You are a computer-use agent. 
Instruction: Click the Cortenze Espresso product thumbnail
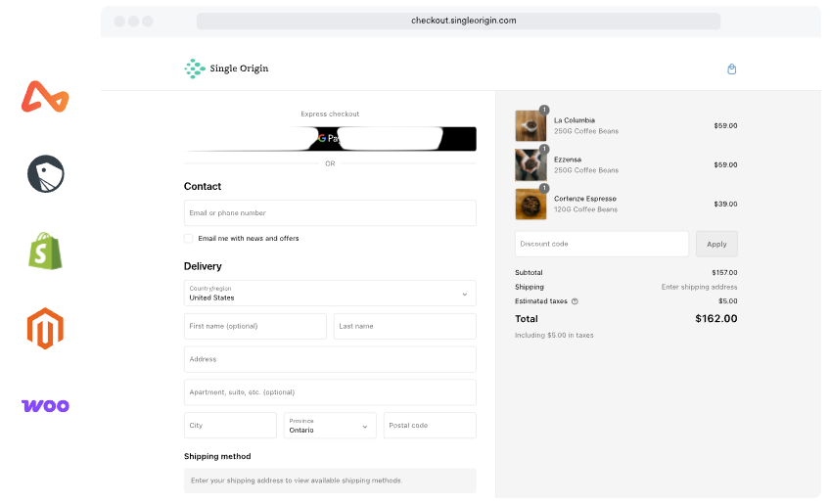click(530, 204)
